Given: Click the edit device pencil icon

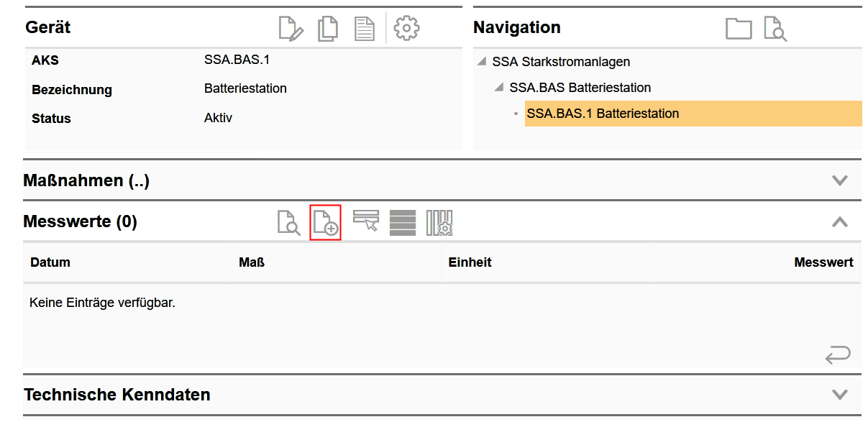Looking at the screenshot, I should 291,28.
